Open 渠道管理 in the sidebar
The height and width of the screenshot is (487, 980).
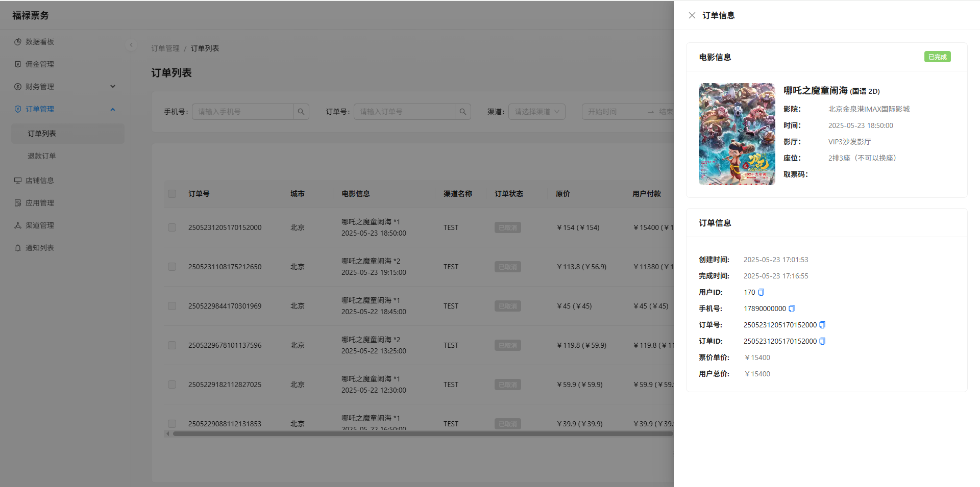(x=40, y=225)
